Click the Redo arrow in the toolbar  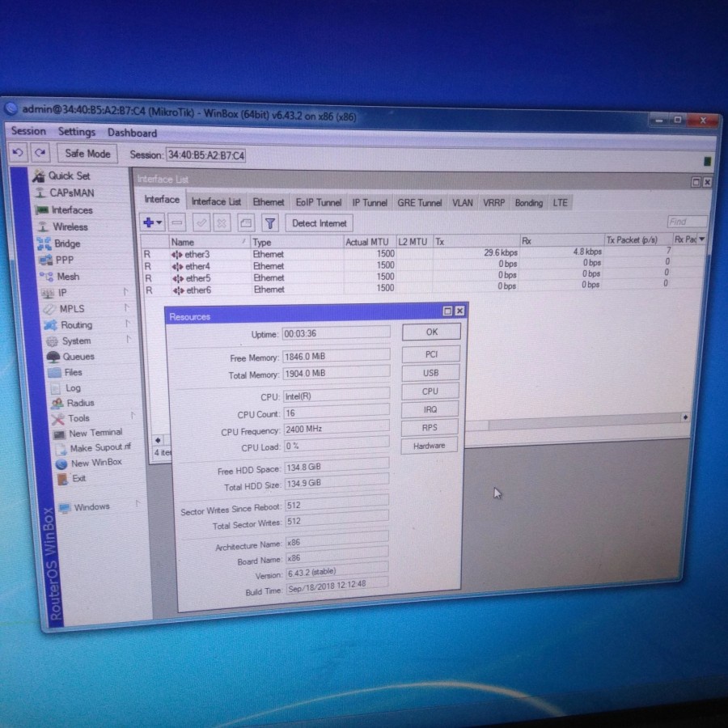click(40, 153)
